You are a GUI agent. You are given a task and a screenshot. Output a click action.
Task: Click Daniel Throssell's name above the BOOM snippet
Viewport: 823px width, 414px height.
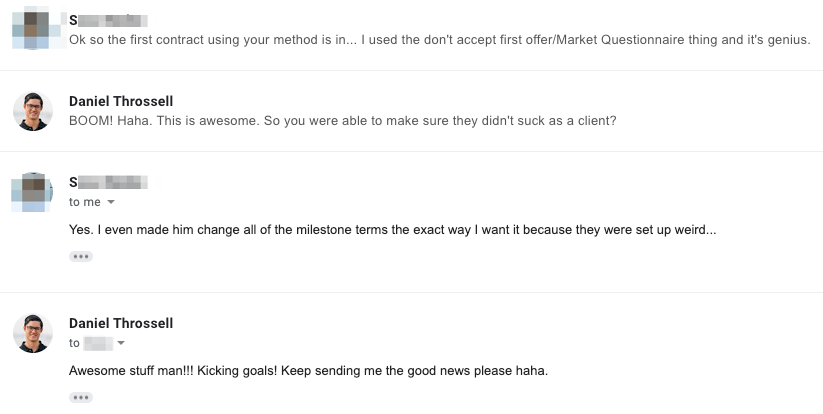[121, 101]
